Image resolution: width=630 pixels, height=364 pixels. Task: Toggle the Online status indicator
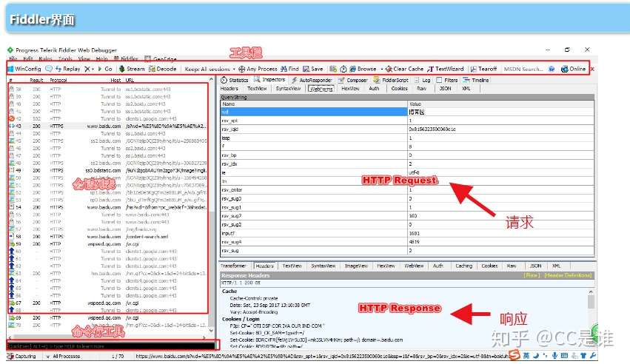click(573, 69)
